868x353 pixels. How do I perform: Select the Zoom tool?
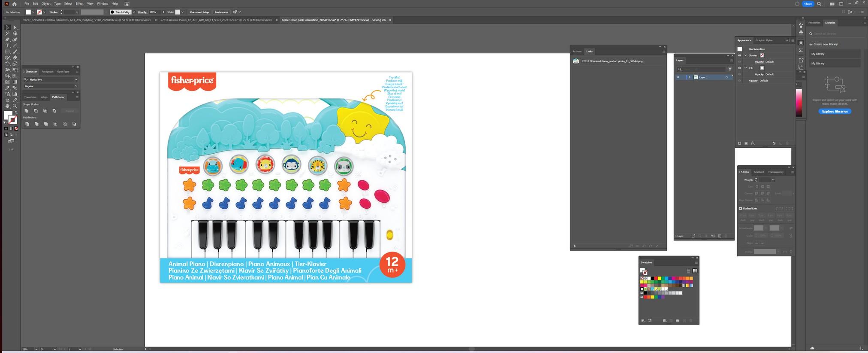(15, 106)
